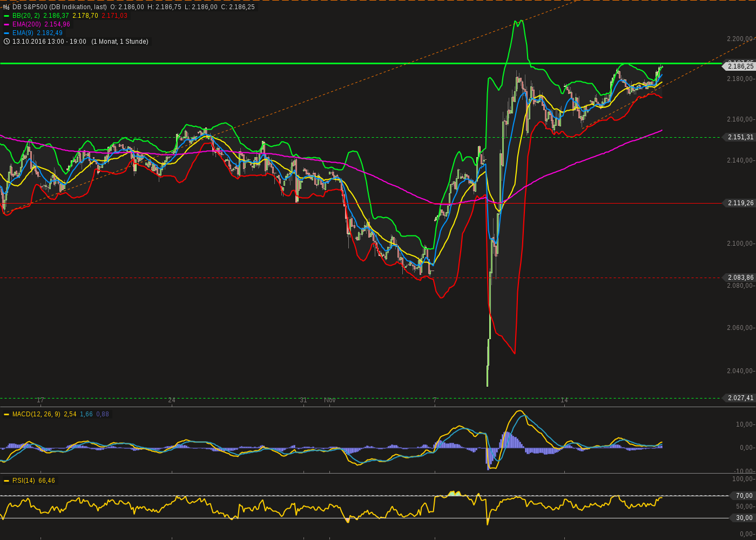Click the timeframe text (1 Monat, 1 Stunde)
This screenshot has width=756, height=540.
[x=119, y=42]
